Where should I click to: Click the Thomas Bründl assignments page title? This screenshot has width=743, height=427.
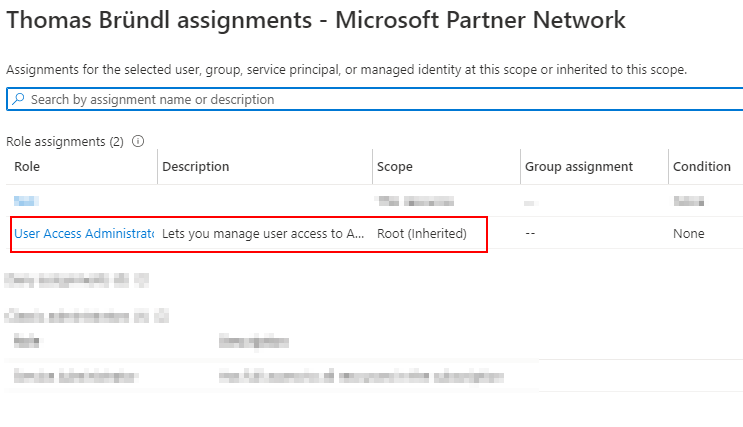[x=316, y=20]
